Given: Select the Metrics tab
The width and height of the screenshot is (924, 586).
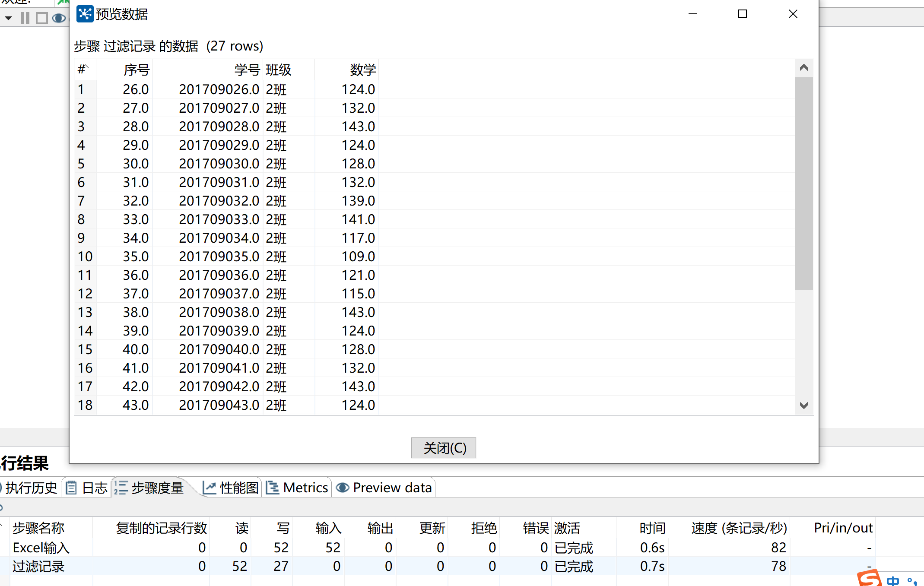Looking at the screenshot, I should (x=297, y=488).
